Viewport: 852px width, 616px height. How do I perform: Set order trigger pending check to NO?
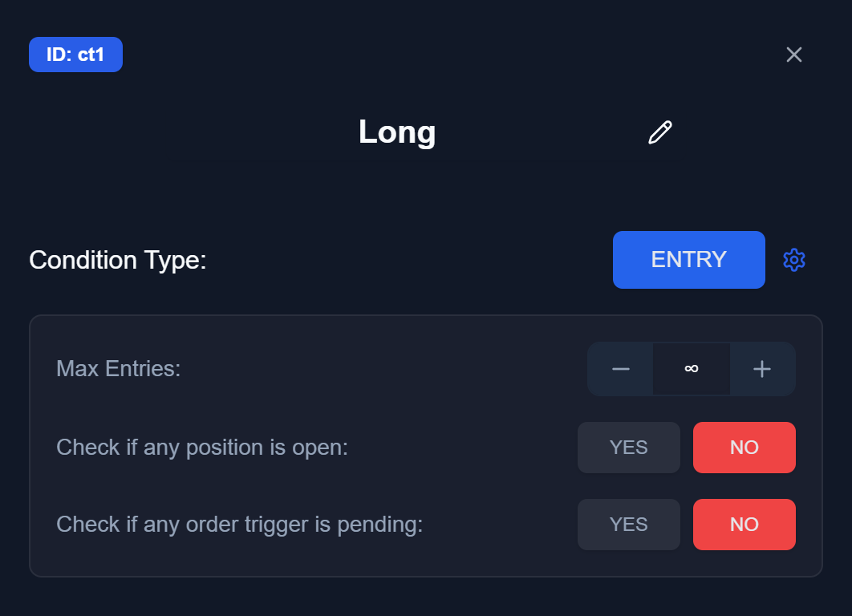(744, 525)
